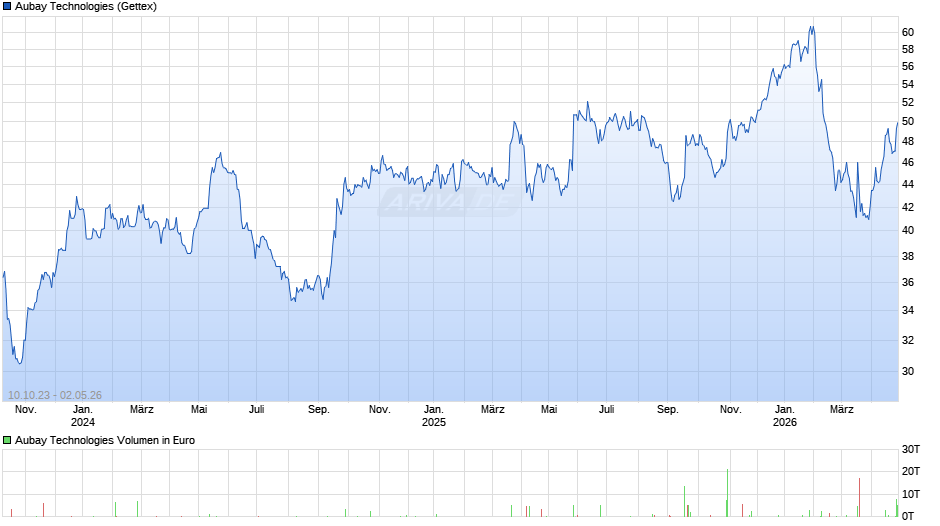Click the 'Jan. 2024' time axis label
The width and height of the screenshot is (940, 526).
coord(83,416)
